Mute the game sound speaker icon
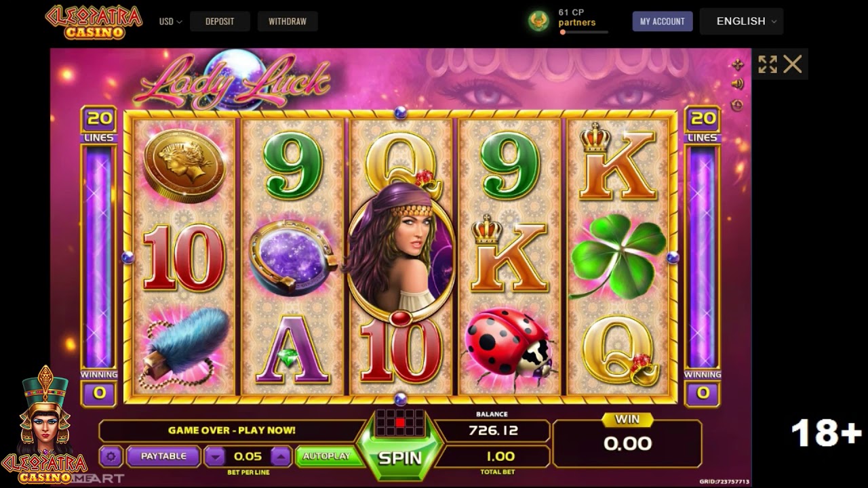 (x=738, y=84)
